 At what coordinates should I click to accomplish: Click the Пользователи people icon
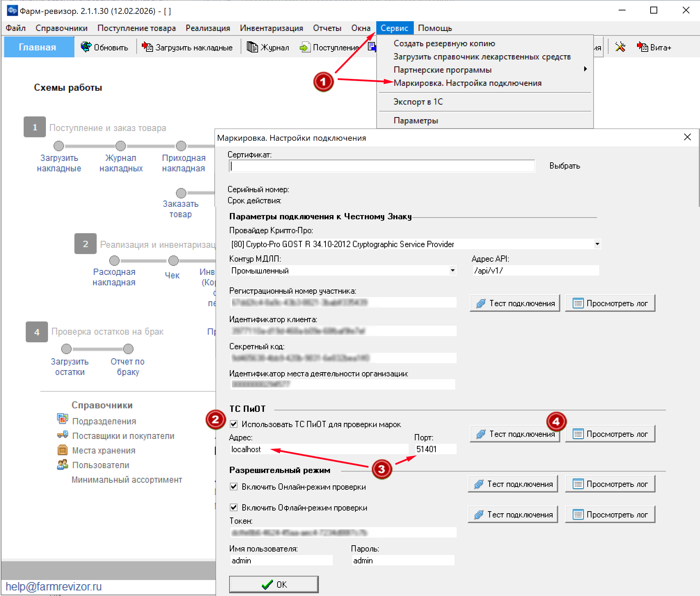[63, 465]
